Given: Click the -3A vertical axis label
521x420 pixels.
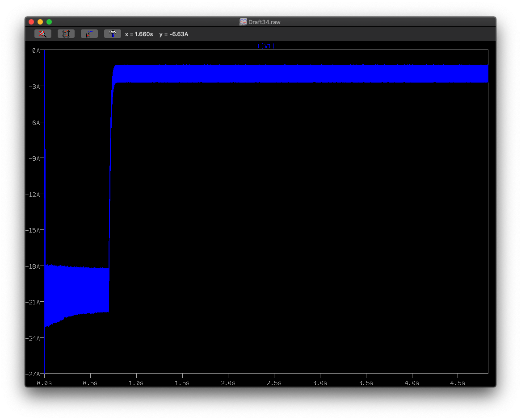Looking at the screenshot, I should [34, 87].
